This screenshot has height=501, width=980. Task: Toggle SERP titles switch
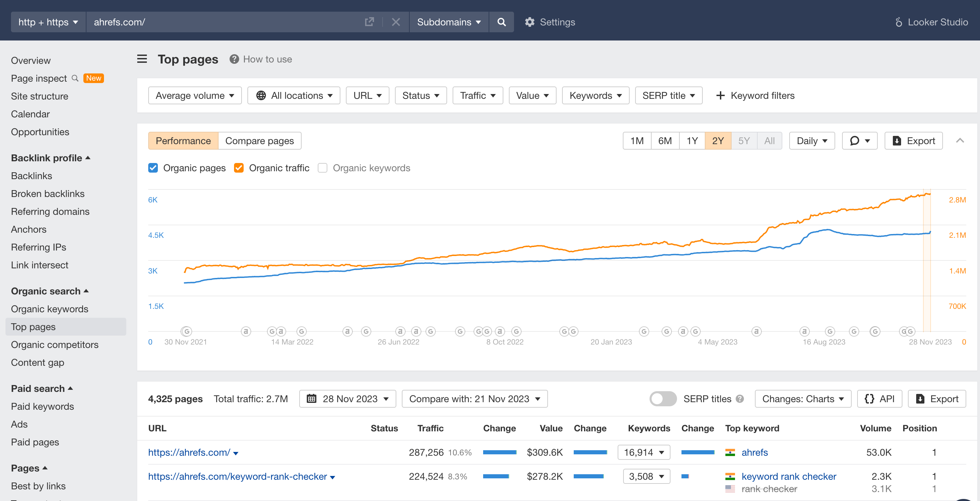point(663,399)
